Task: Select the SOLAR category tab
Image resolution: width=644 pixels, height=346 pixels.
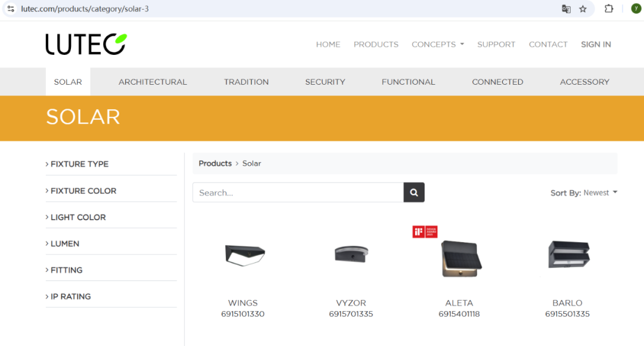Action: 68,82
